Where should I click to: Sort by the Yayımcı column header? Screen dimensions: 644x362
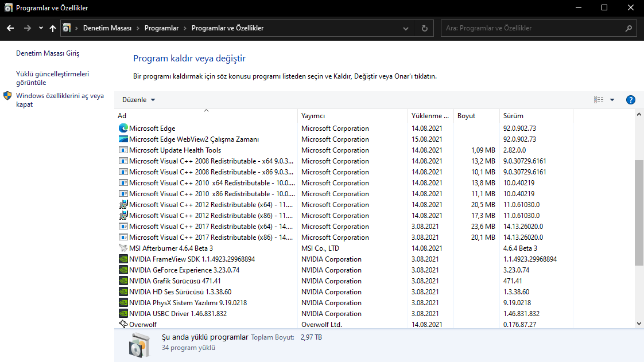313,116
